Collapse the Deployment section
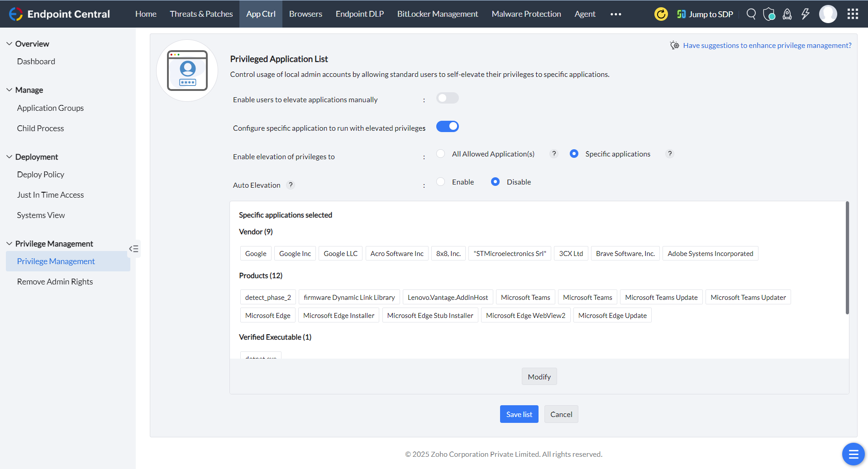This screenshot has width=868, height=469. [9, 157]
